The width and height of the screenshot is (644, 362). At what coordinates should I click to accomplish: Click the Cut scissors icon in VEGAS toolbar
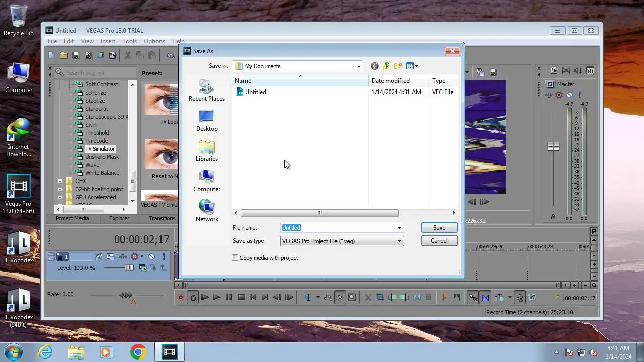point(128,55)
